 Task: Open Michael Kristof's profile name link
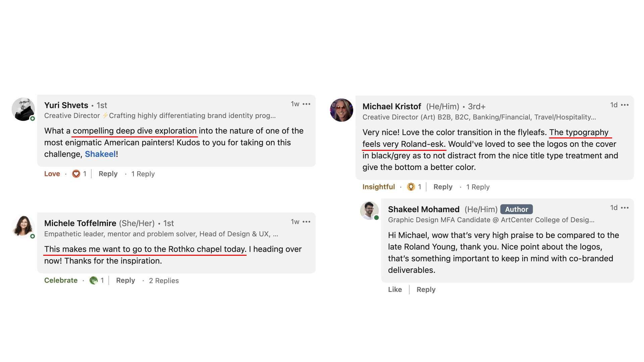[x=391, y=107]
